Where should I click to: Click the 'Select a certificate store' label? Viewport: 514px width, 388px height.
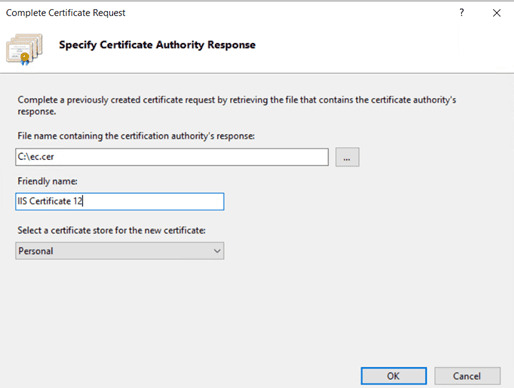click(112, 230)
